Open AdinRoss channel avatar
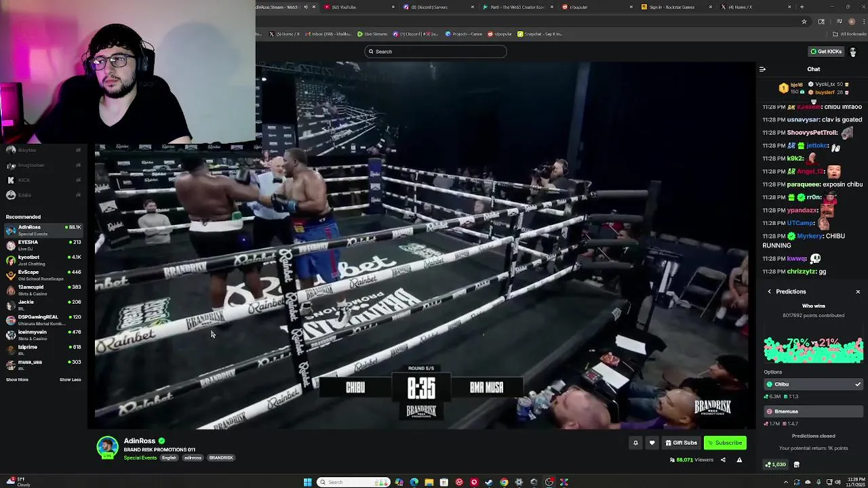 point(107,447)
